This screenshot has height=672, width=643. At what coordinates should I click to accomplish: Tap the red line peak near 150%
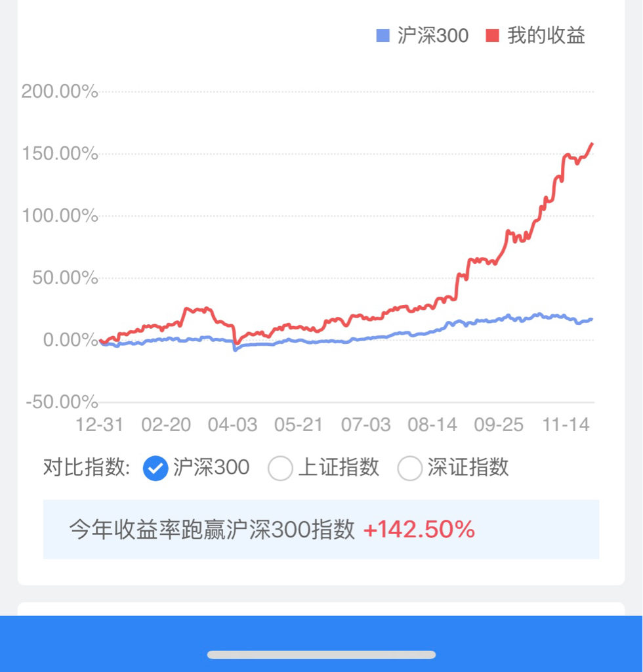click(x=592, y=144)
